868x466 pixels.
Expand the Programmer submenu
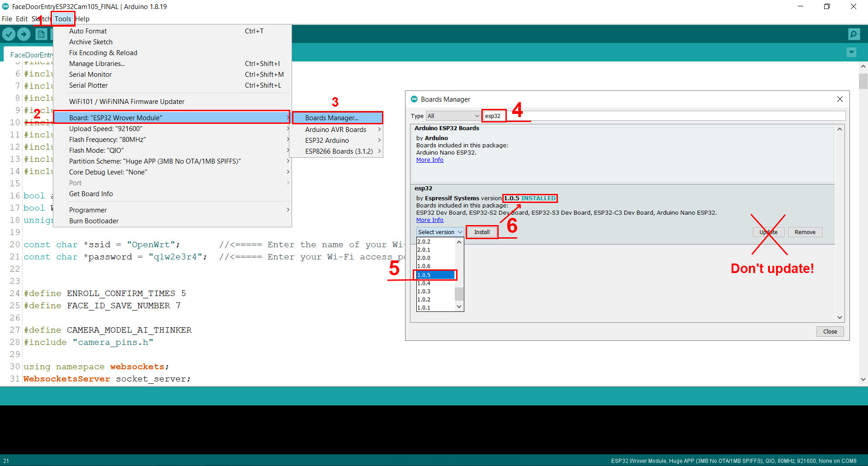pyautogui.click(x=172, y=210)
